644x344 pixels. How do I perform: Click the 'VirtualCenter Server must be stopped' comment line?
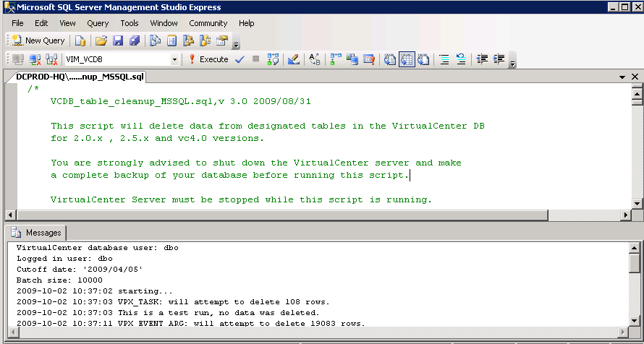pos(242,199)
